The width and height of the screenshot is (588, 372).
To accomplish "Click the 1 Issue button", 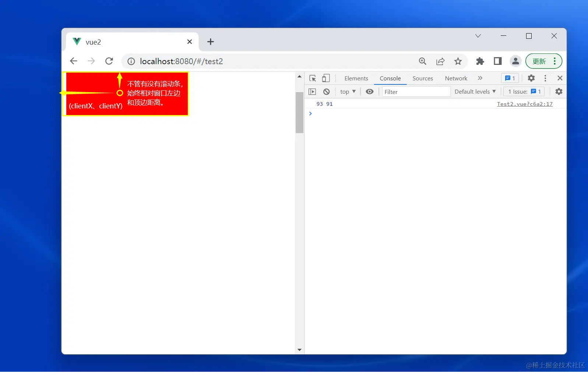I will (x=524, y=91).
